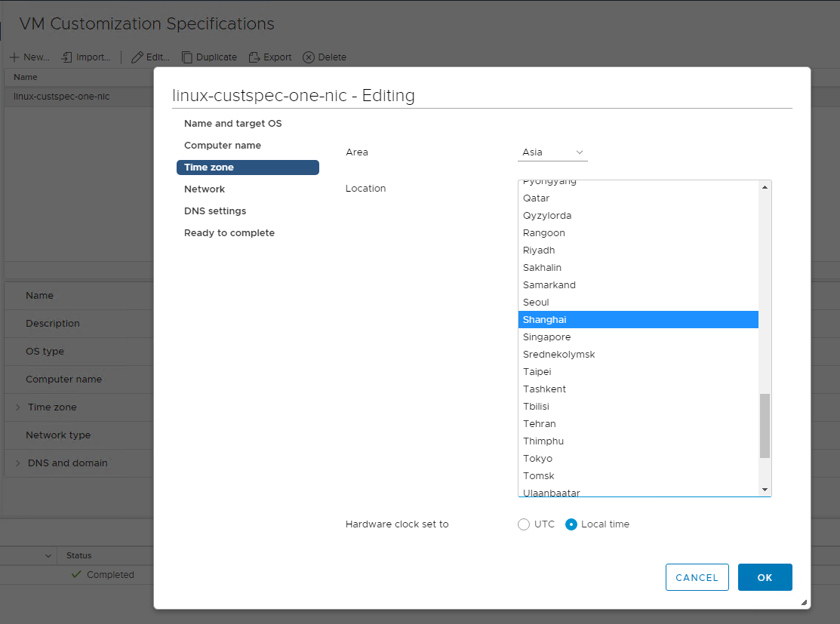Open the Area dropdown showing Asia
Screen dimensions: 840x624
click(x=552, y=152)
